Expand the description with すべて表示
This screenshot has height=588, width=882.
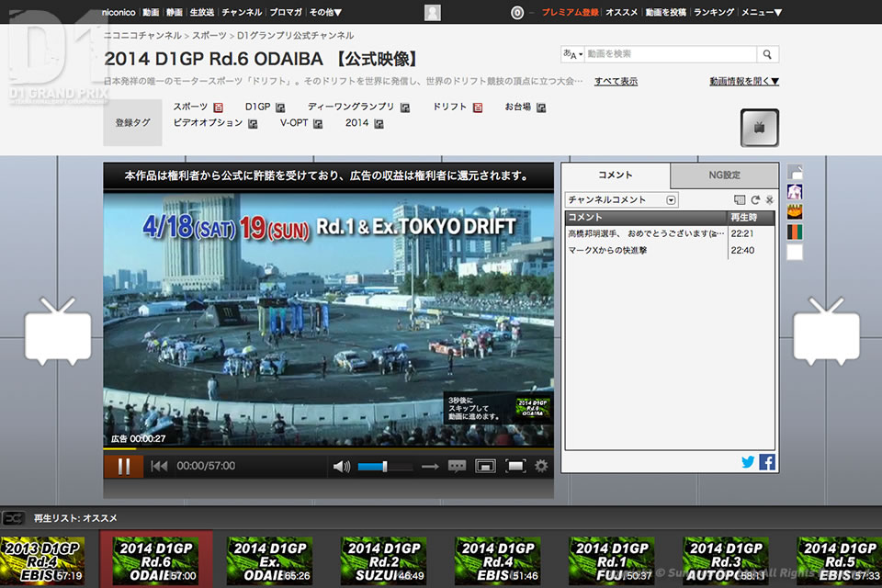tap(616, 81)
